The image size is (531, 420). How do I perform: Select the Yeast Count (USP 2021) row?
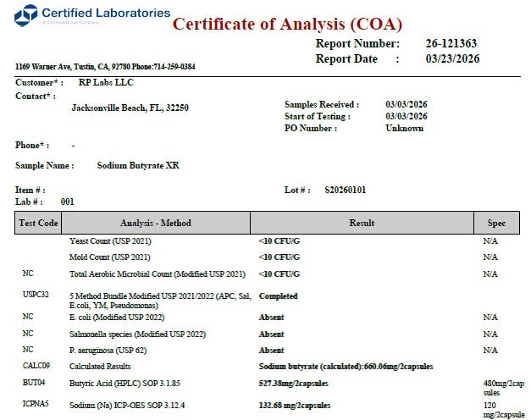267,241
